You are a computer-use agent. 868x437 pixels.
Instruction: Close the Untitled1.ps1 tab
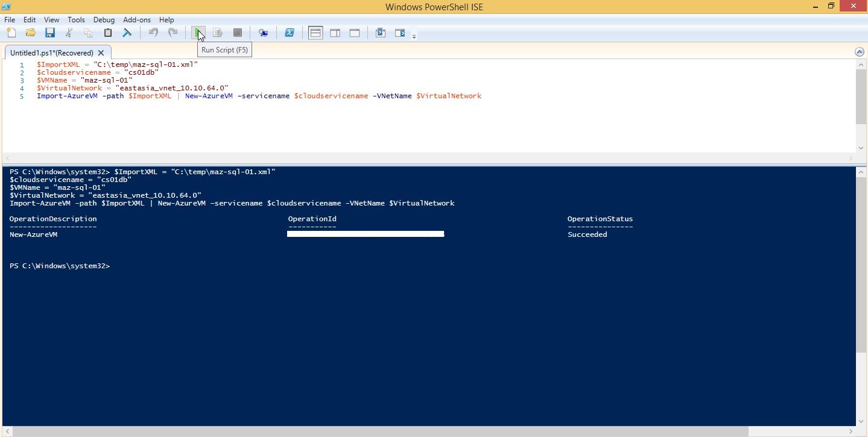click(x=101, y=52)
